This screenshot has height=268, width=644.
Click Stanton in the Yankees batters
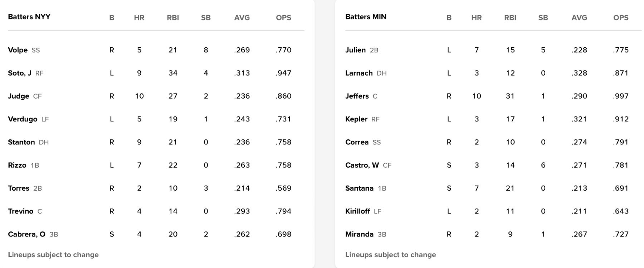coord(21,142)
